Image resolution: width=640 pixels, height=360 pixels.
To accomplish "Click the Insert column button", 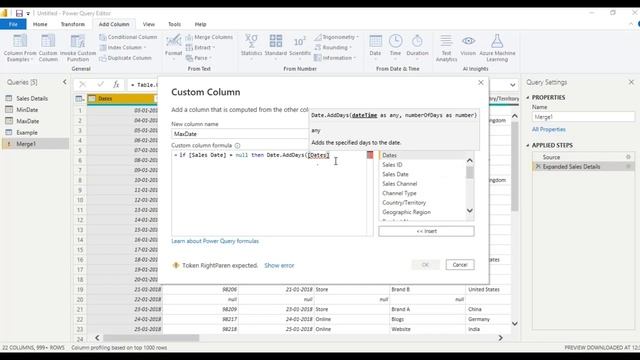I will 426,231.
